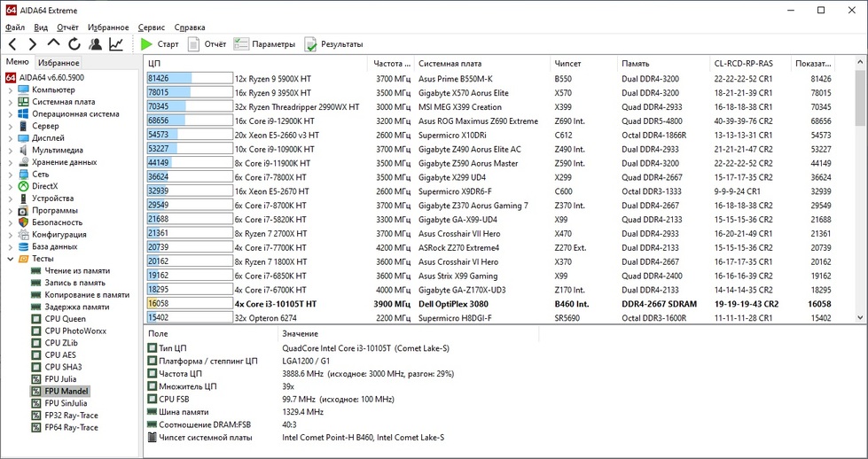
Task: Open Результаты from the toolbar
Action: pos(333,44)
